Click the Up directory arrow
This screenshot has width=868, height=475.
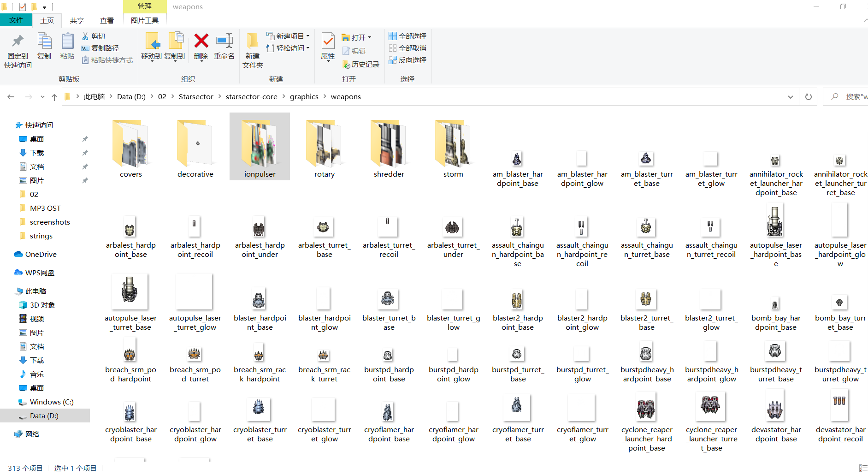(54, 97)
